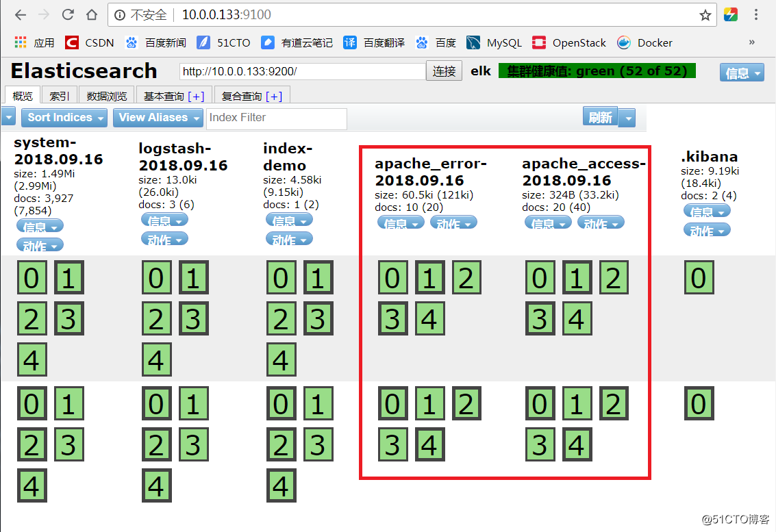This screenshot has width=776, height=532.
Task: Click into the Index Filter field
Action: (x=277, y=118)
